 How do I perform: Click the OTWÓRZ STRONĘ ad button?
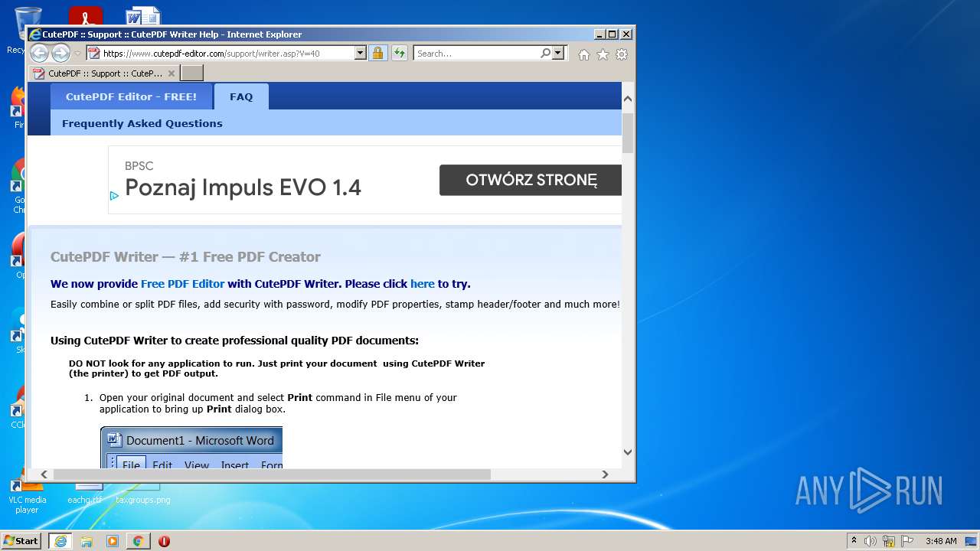531,180
